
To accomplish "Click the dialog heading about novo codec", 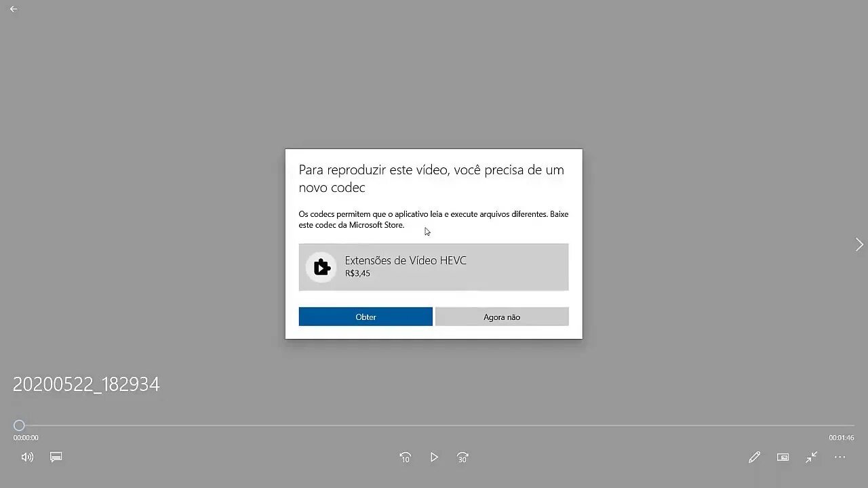I will pos(431,178).
